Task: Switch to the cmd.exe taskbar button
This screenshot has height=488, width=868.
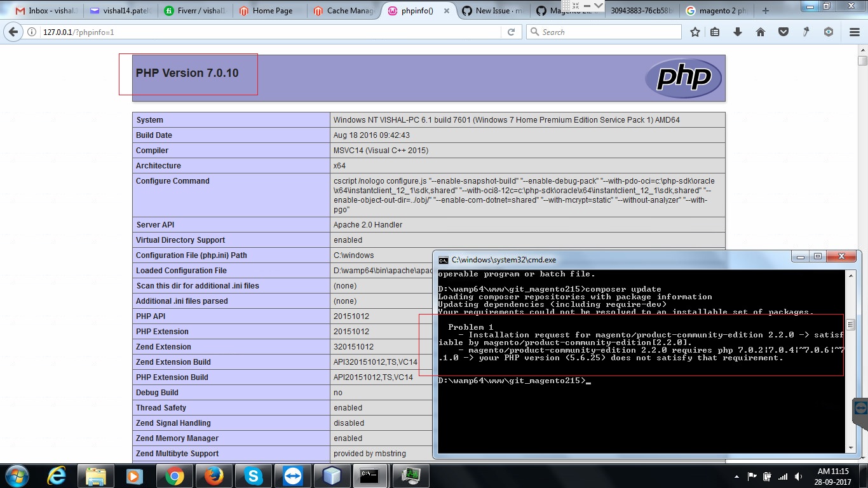Action: tap(370, 476)
